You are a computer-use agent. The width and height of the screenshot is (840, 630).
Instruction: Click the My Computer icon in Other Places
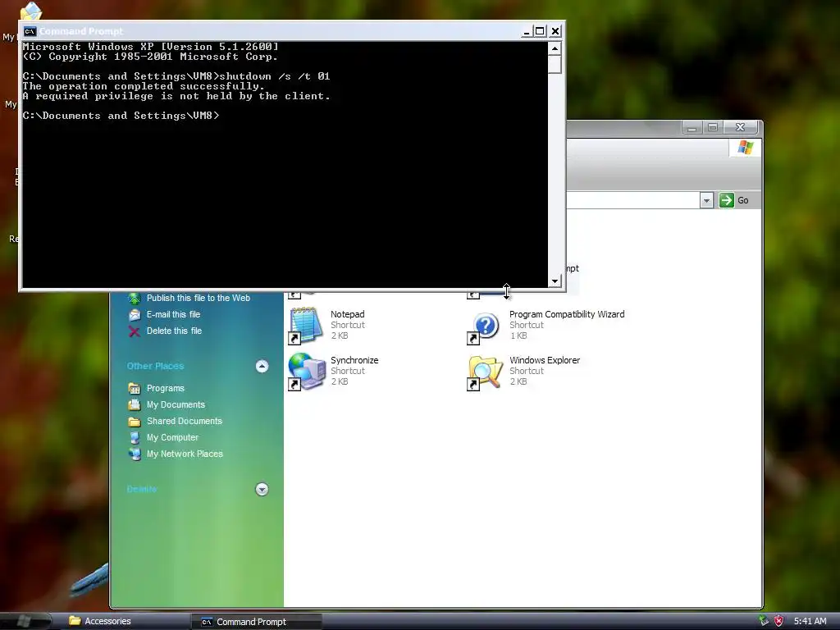click(x=135, y=438)
